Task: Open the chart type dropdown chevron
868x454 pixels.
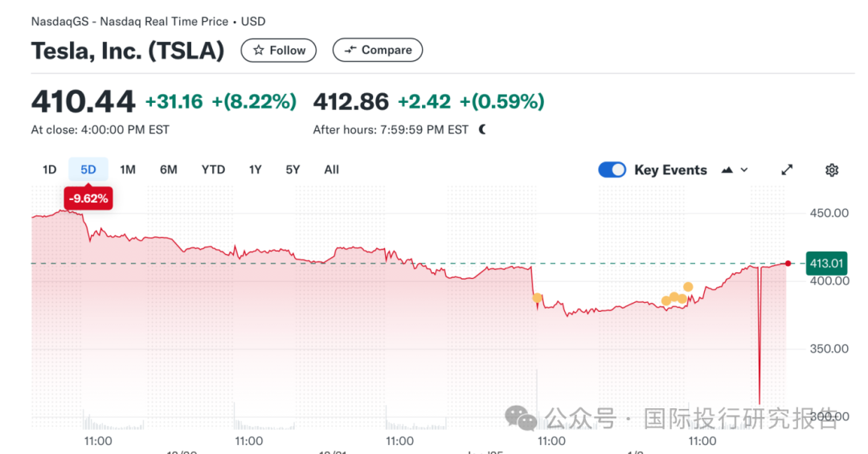Action: (x=744, y=170)
